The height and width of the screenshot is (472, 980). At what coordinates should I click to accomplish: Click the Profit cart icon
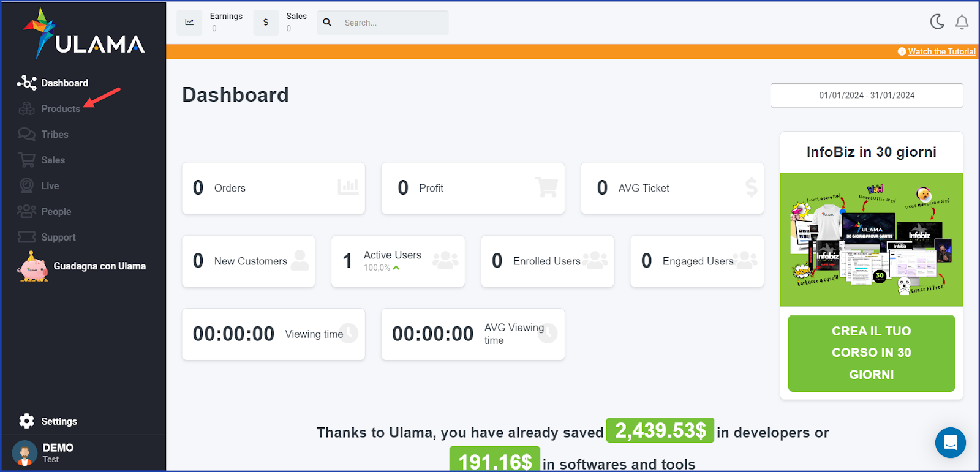point(546,187)
